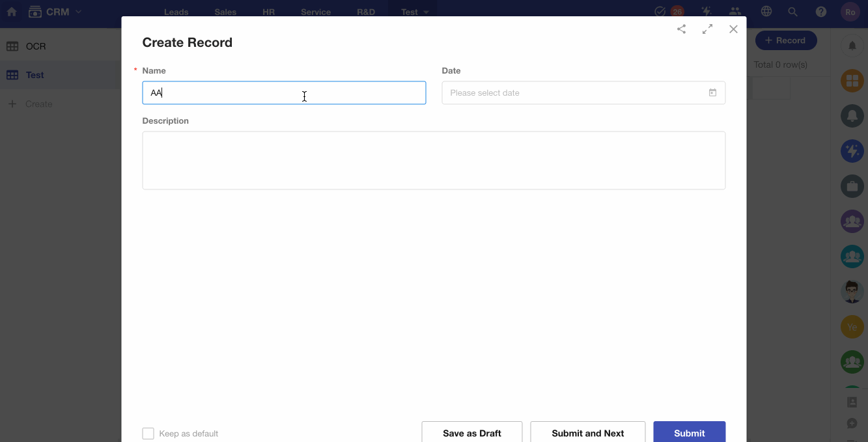The width and height of the screenshot is (868, 442).
Task: Expand the dialog to full screen
Action: click(x=707, y=29)
